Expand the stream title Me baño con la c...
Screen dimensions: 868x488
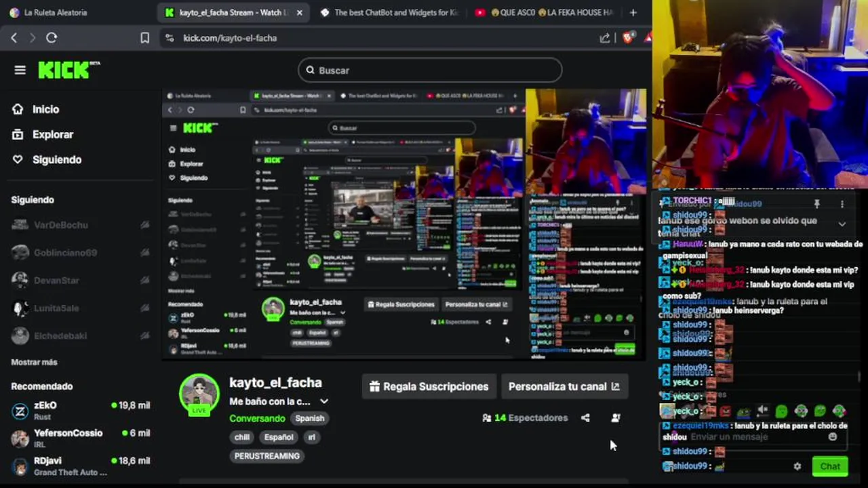[324, 401]
